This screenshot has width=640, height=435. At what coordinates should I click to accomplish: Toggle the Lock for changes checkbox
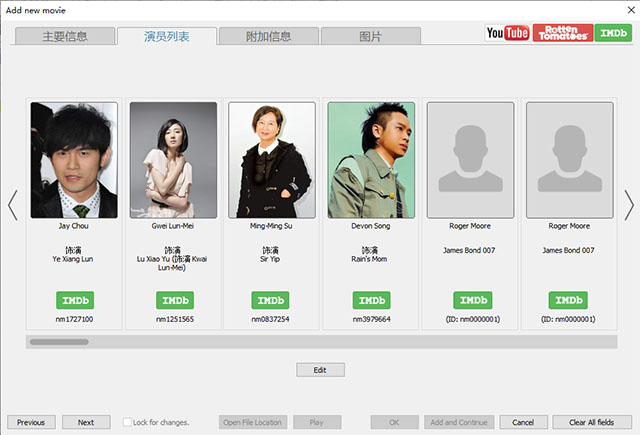[x=127, y=422]
